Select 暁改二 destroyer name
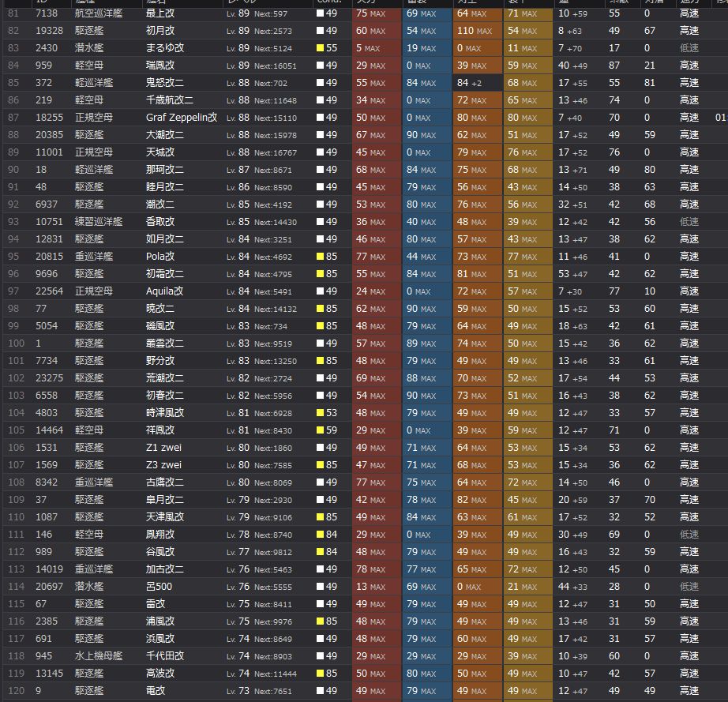The height and width of the screenshot is (702, 728). tap(160, 308)
